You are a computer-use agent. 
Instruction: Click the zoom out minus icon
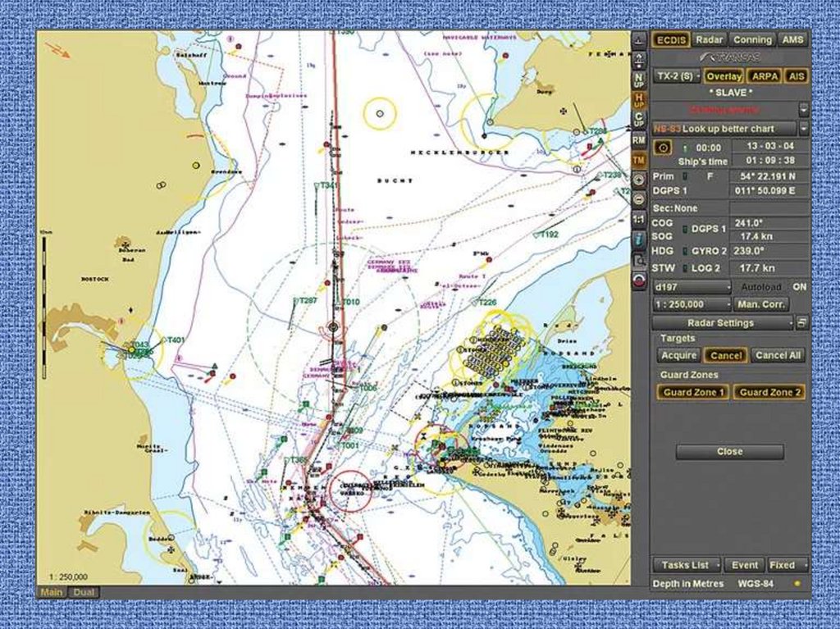pyautogui.click(x=639, y=199)
